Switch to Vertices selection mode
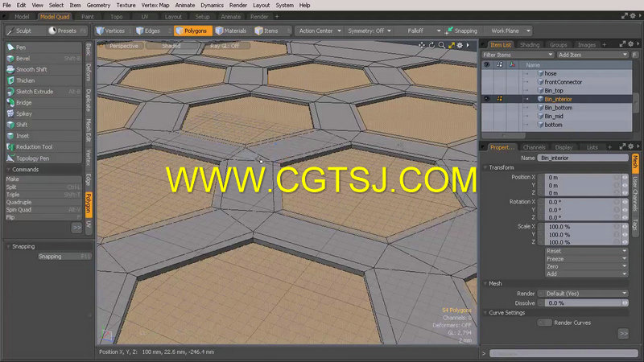644x362 pixels. (110, 31)
